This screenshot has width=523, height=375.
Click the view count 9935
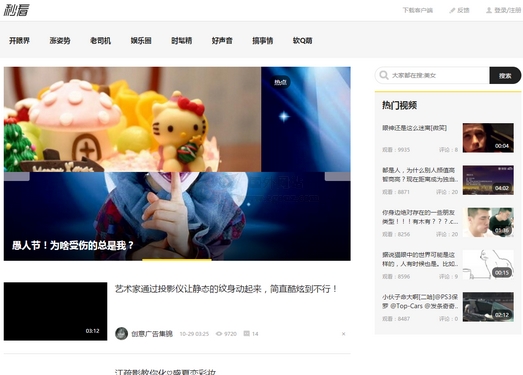click(x=396, y=150)
